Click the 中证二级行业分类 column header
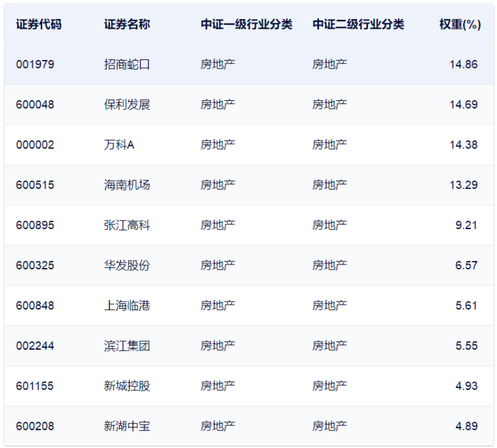 click(358, 25)
